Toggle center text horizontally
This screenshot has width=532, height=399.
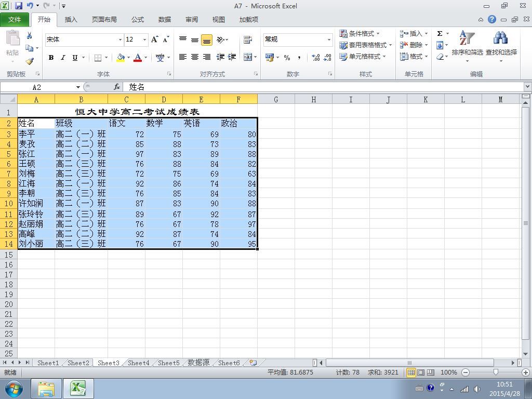pyautogui.click(x=195, y=57)
